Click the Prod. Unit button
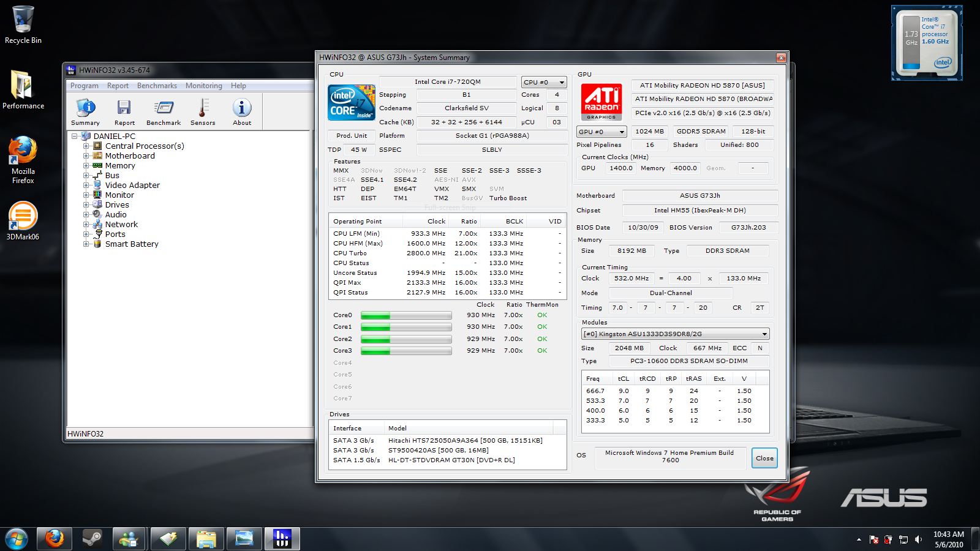The width and height of the screenshot is (980, 551). click(x=352, y=136)
